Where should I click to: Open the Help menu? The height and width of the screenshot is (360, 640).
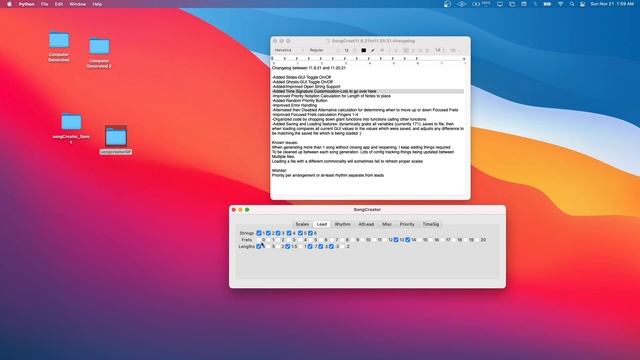(97, 4)
